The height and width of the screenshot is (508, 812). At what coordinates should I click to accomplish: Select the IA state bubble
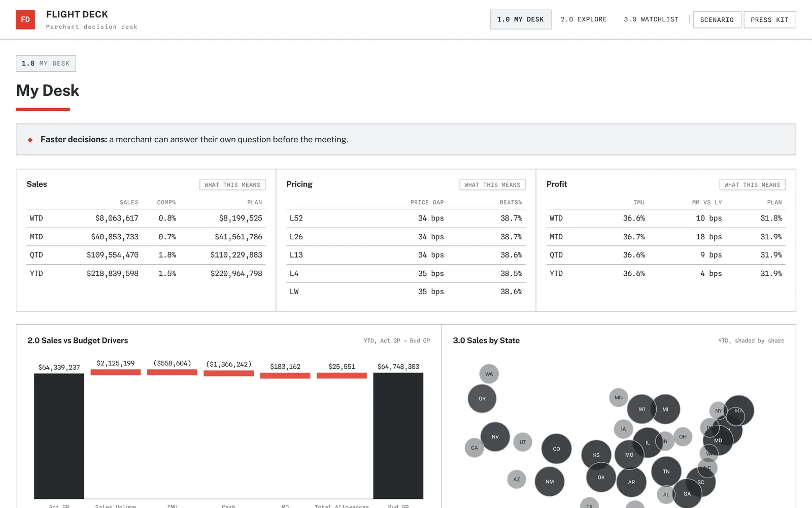click(x=623, y=429)
